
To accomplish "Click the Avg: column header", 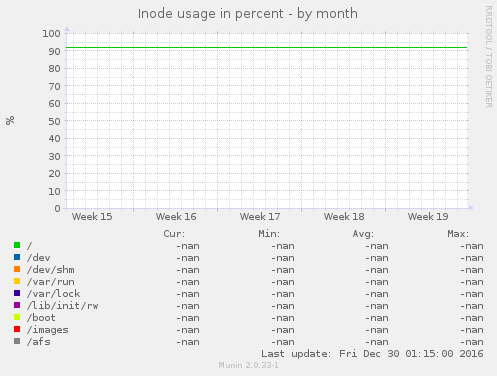I will coord(363,234).
